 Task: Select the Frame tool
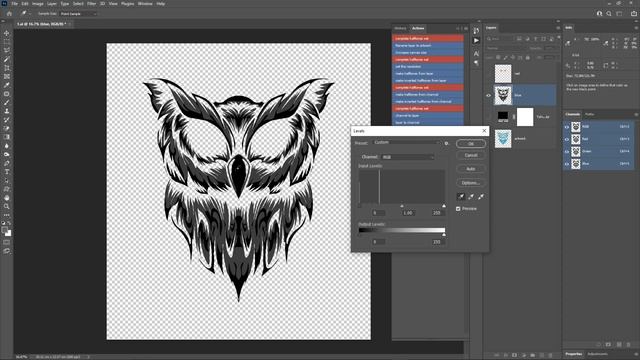click(7, 76)
